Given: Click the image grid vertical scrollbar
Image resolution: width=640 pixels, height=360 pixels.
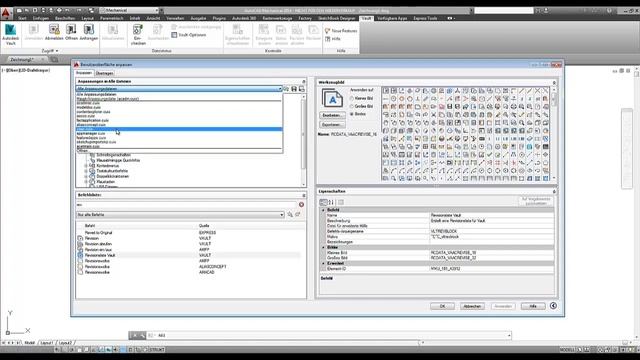Looking at the screenshot, I should [554, 134].
